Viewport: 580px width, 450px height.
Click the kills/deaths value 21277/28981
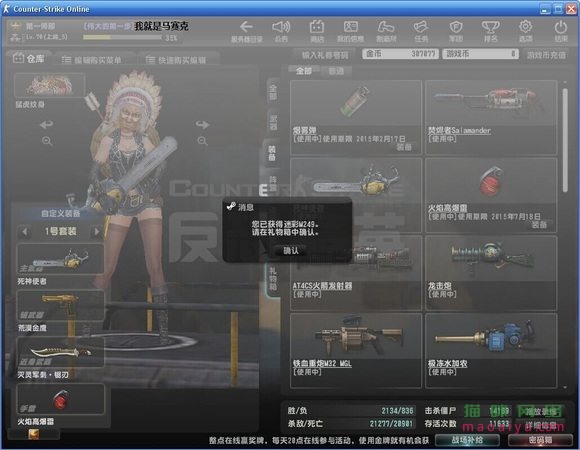coord(391,424)
